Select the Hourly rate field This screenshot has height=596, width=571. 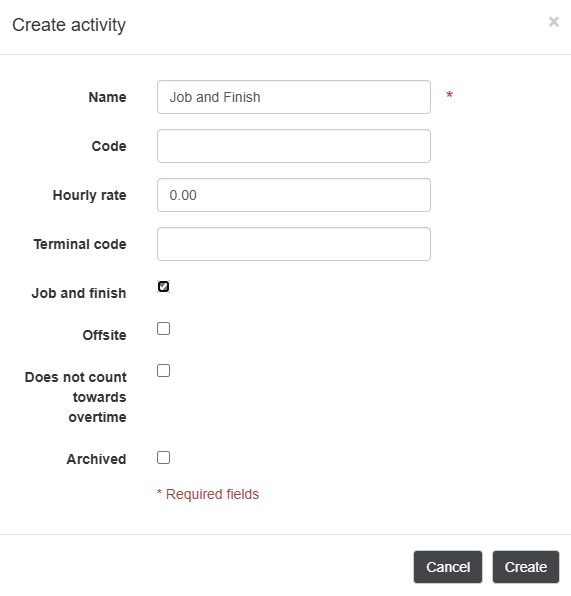pos(294,195)
